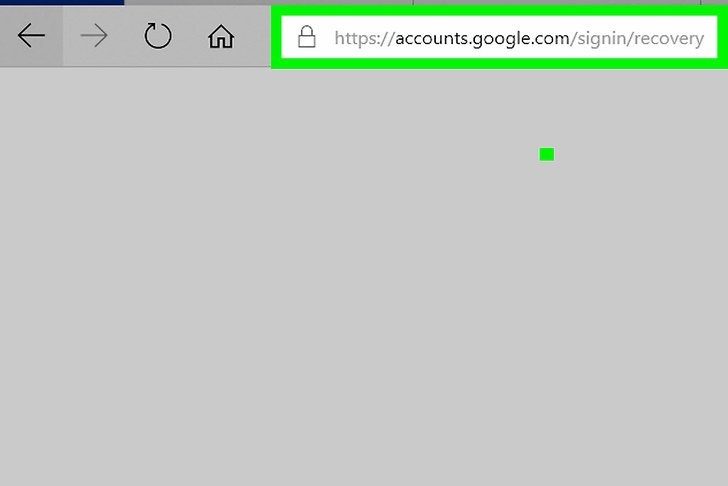This screenshot has height=486, width=728.
Task: Click the accounts.google.com domain text
Action: click(x=482, y=38)
